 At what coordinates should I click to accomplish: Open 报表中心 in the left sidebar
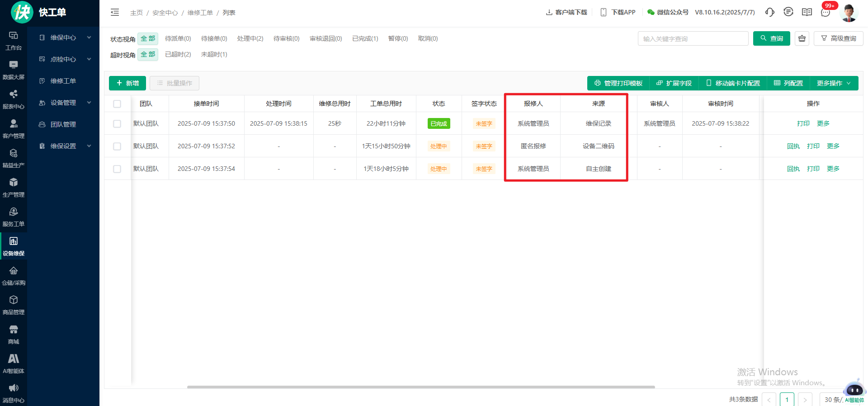14,99
